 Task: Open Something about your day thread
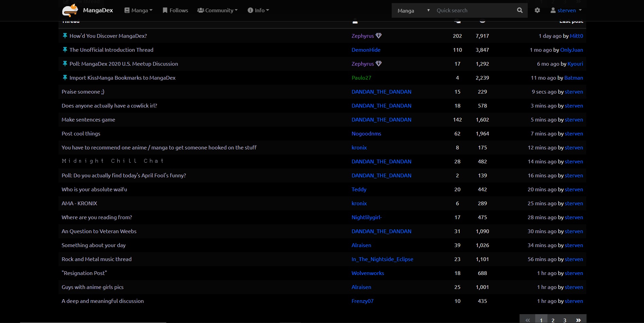coord(94,245)
